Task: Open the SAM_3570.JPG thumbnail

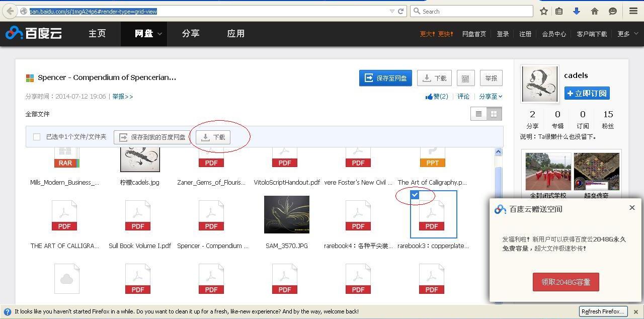Action: [286, 215]
